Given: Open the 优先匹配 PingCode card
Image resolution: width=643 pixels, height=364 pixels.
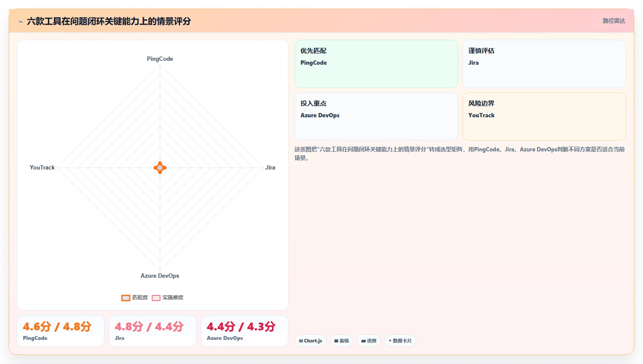Looking at the screenshot, I should click(376, 64).
